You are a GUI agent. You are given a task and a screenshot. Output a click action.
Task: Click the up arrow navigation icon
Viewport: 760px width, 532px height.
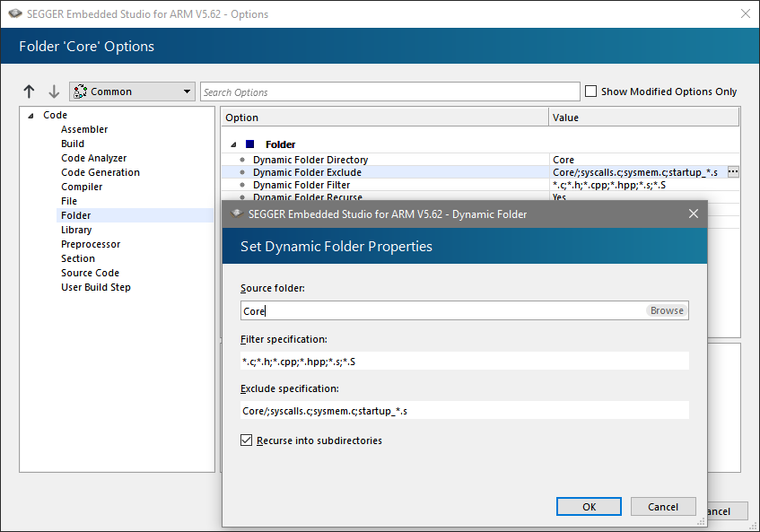29,92
